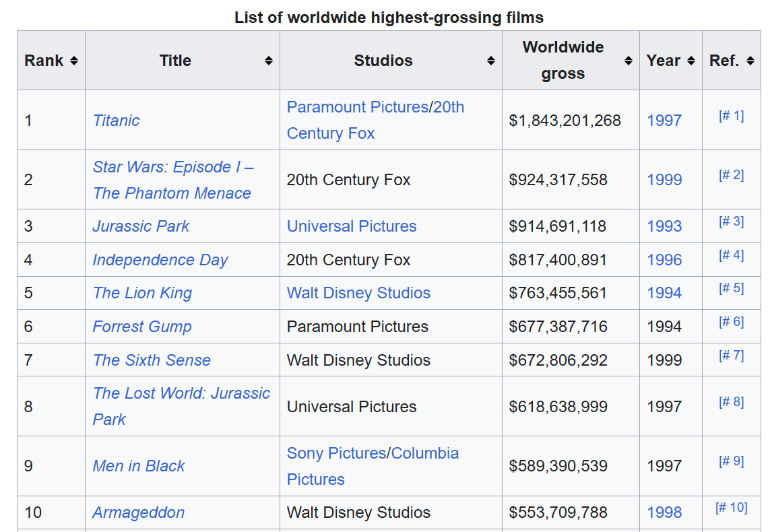
Task: Sort table by Rank column arrows
Action: (73, 61)
